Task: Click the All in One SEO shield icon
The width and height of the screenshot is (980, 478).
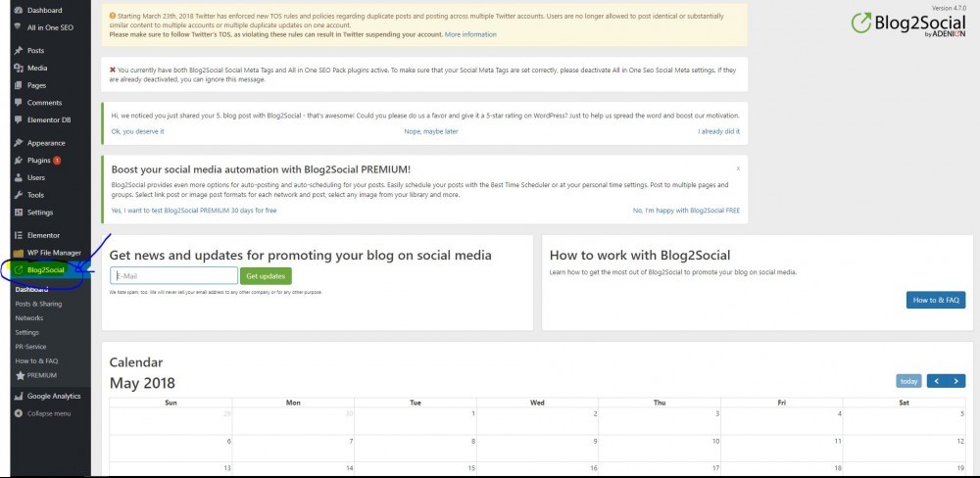Action: click(x=19, y=27)
